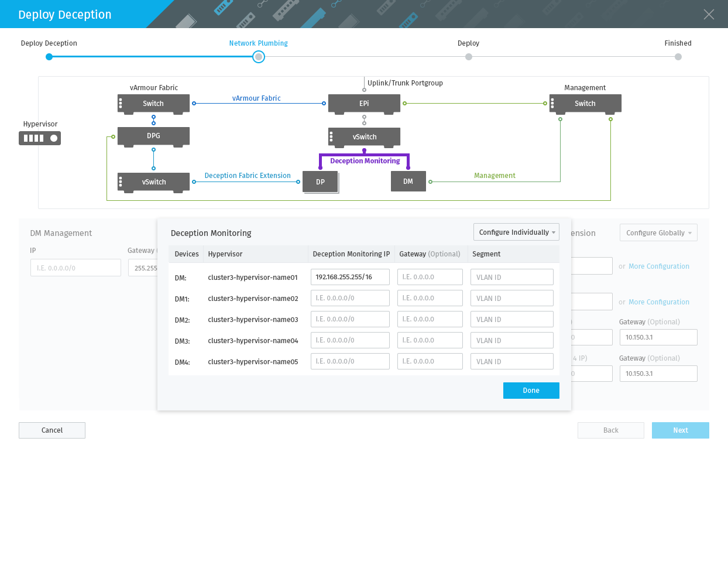The height and width of the screenshot is (575, 728).
Task: Select the DM node in diagram
Action: tap(408, 182)
